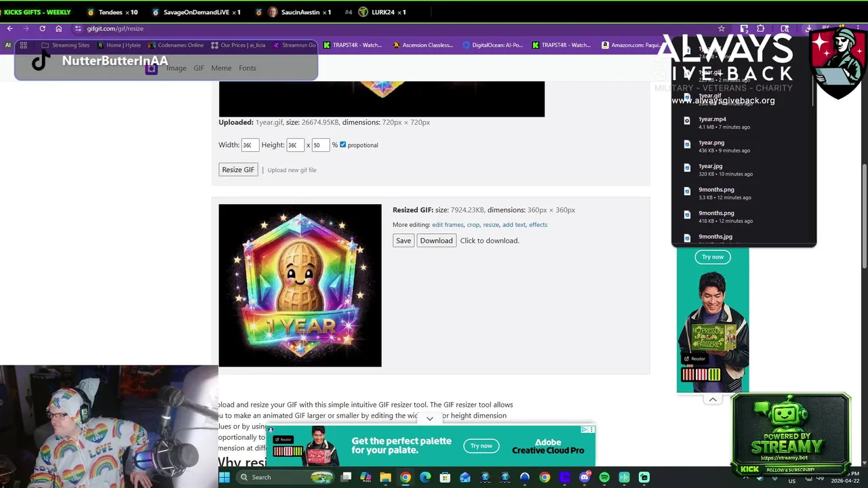
Task: Open Home Hytale bookmark
Action: coord(119,45)
